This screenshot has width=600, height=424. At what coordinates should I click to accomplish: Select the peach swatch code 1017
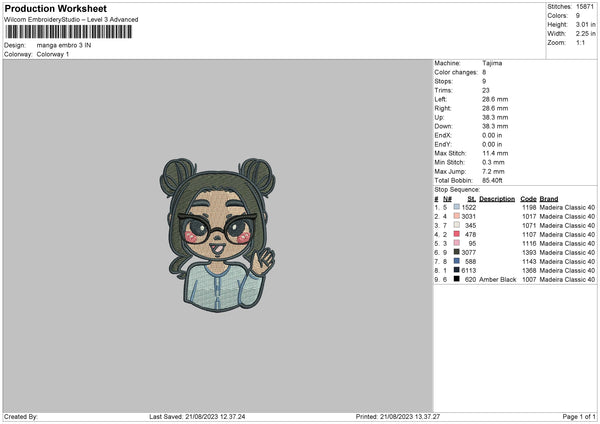(457, 216)
